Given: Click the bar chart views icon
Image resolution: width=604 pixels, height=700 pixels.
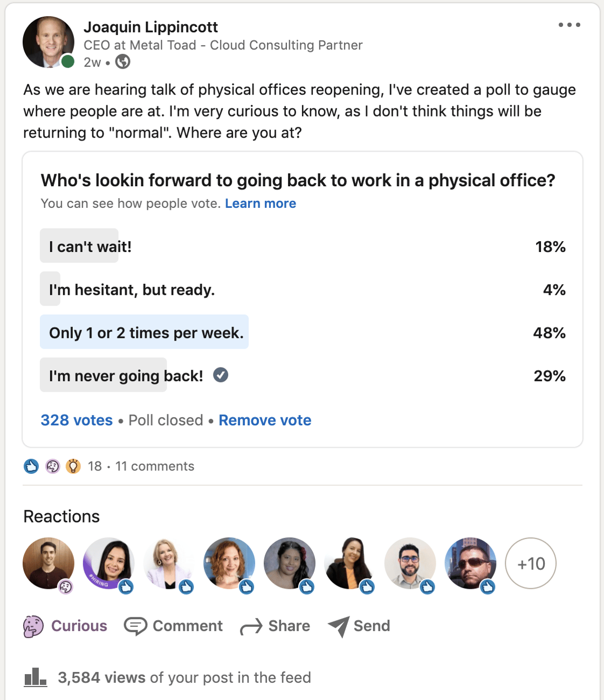Looking at the screenshot, I should click(36, 677).
